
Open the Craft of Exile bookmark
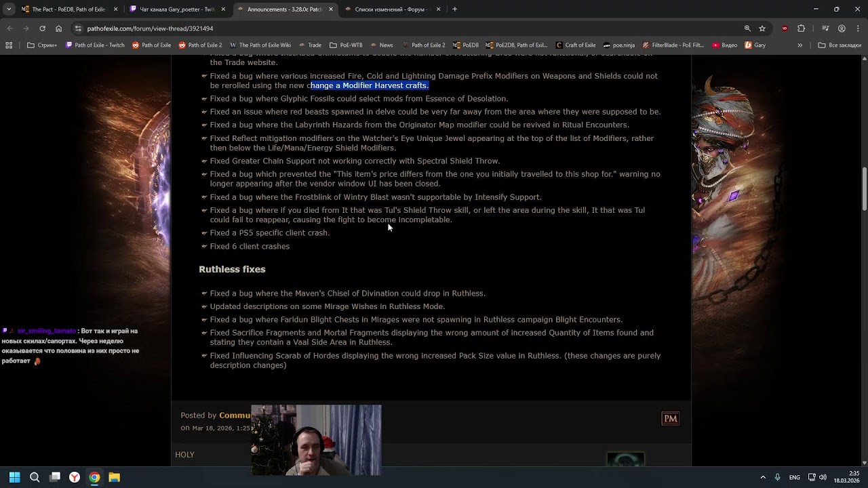pos(576,45)
